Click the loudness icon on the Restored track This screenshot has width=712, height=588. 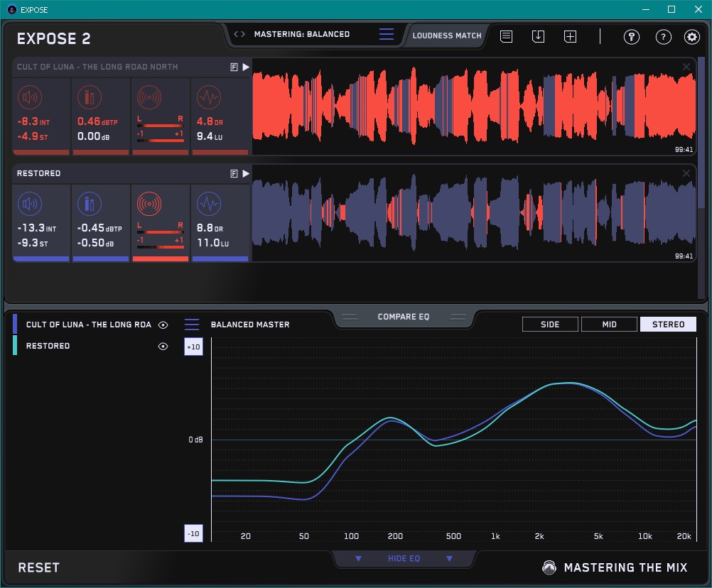28,205
